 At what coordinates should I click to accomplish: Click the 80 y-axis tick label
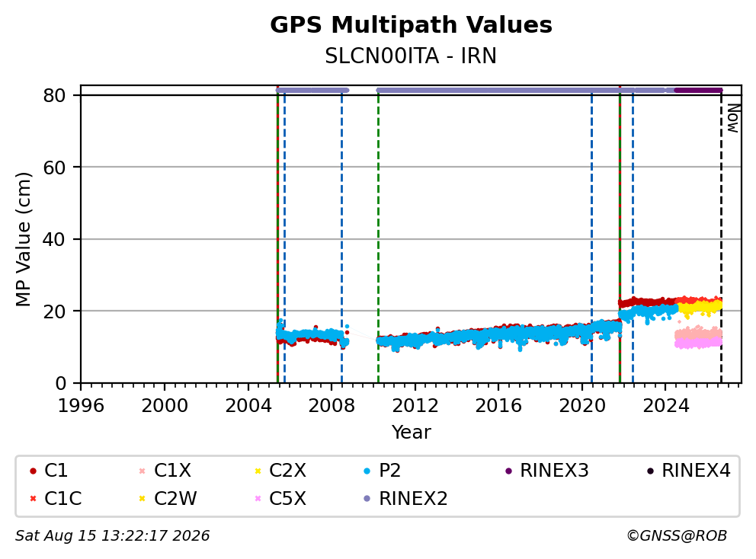click(54, 95)
